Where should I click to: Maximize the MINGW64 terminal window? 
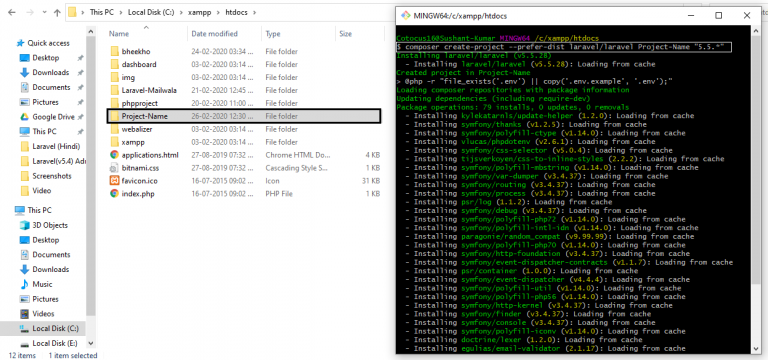tap(718, 15)
